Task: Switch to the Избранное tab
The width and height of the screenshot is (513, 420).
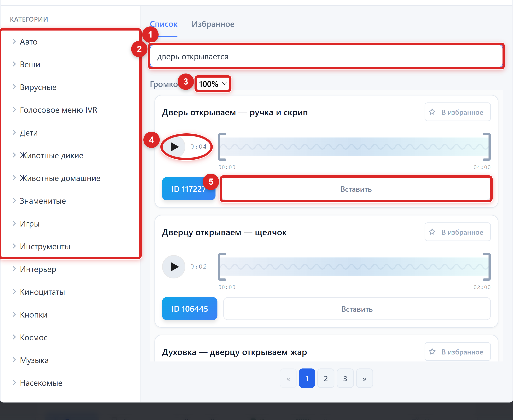Action: click(213, 24)
